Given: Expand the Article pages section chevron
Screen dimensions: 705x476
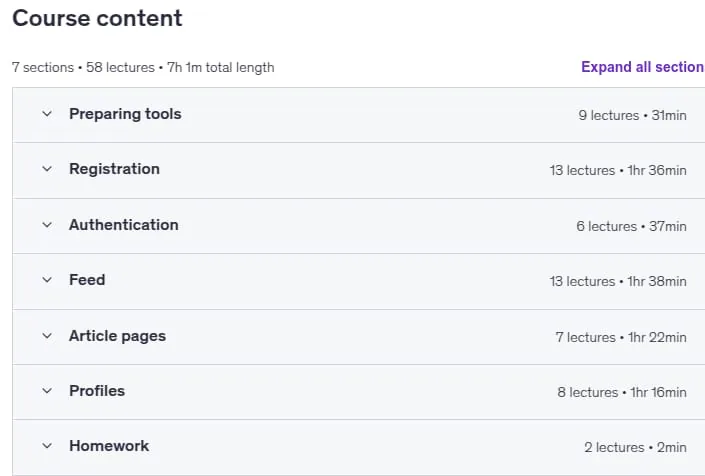Looking at the screenshot, I should click(x=47, y=336).
